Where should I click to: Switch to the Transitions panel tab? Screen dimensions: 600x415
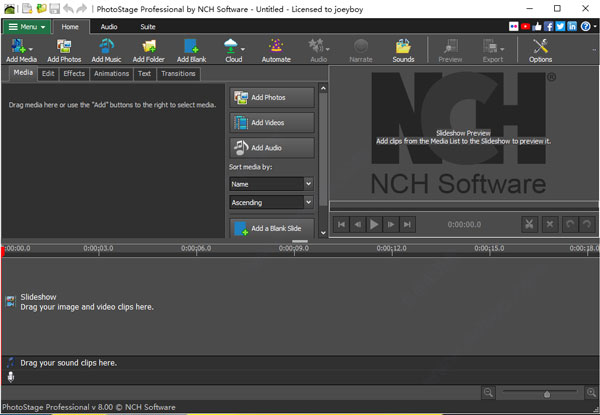178,73
